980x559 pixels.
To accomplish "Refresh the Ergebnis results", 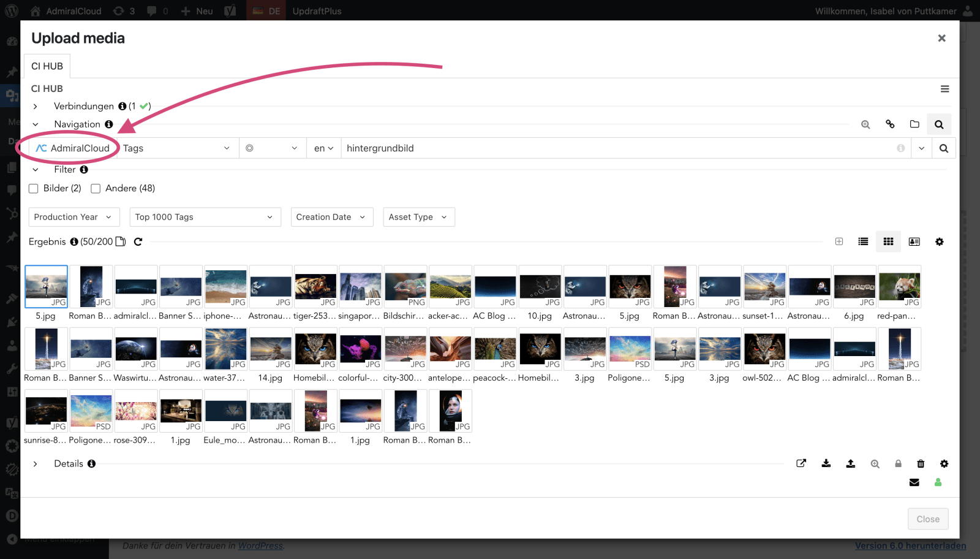I will point(138,241).
